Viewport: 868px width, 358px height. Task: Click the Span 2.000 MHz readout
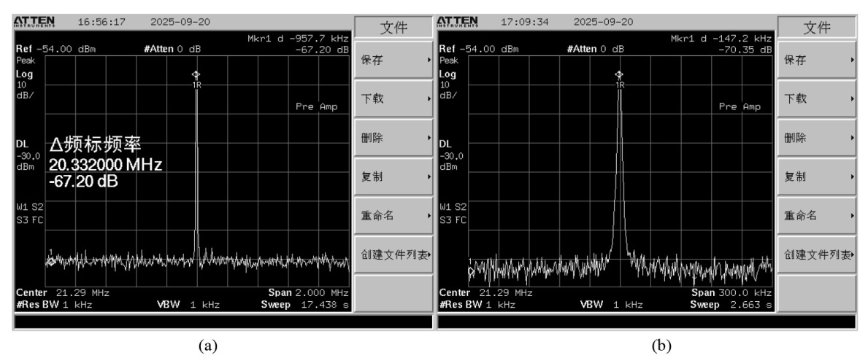[309, 292]
